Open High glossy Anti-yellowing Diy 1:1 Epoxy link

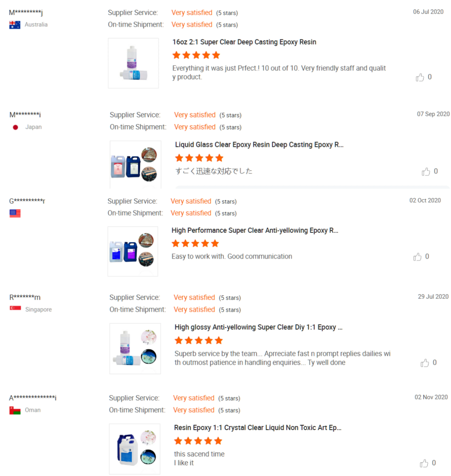[x=258, y=327]
